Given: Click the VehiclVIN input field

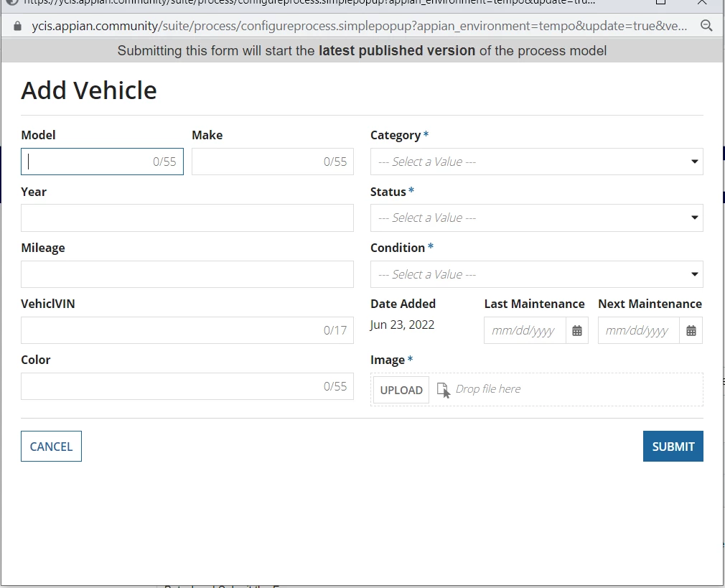Looking at the screenshot, I should tap(187, 330).
